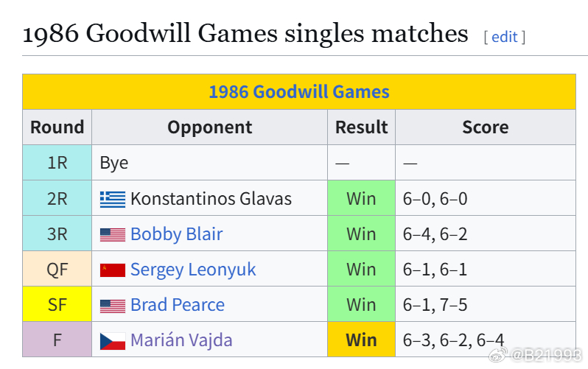Click the Czechoslovakia flag beside Marián Vajda
This screenshot has height=369, width=588.
tap(113, 341)
